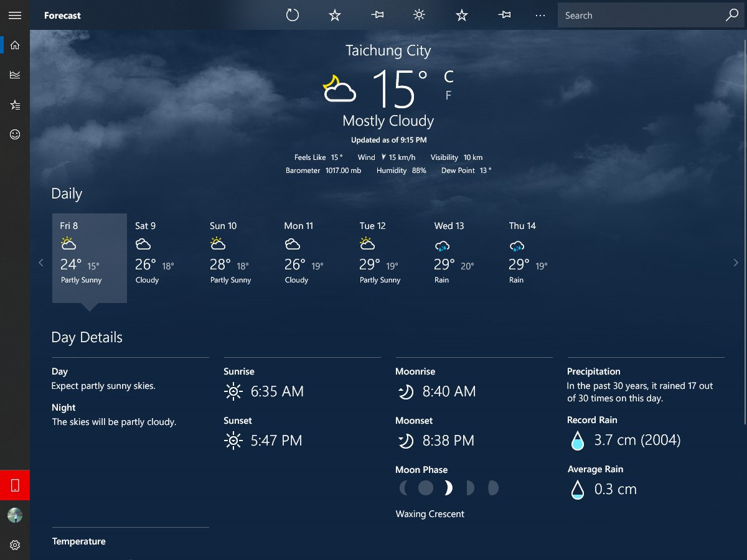Click the Visibility 10 km value
This screenshot has width=747, height=560.
coord(473,157)
